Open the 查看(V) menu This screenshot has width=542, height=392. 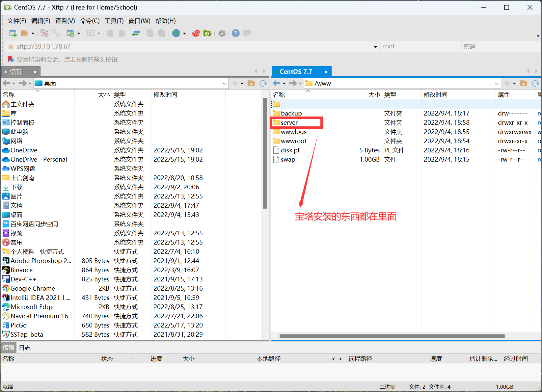point(65,21)
